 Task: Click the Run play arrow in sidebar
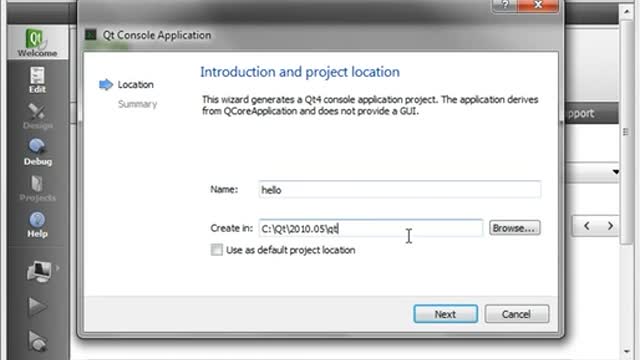pos(37,306)
